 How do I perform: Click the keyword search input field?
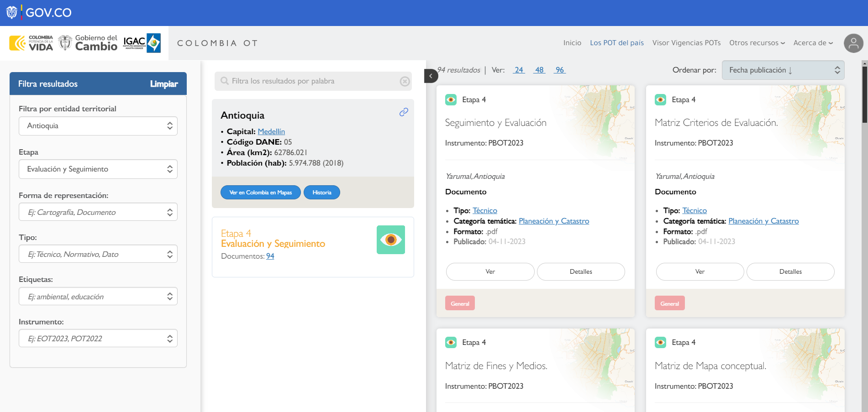pos(313,81)
